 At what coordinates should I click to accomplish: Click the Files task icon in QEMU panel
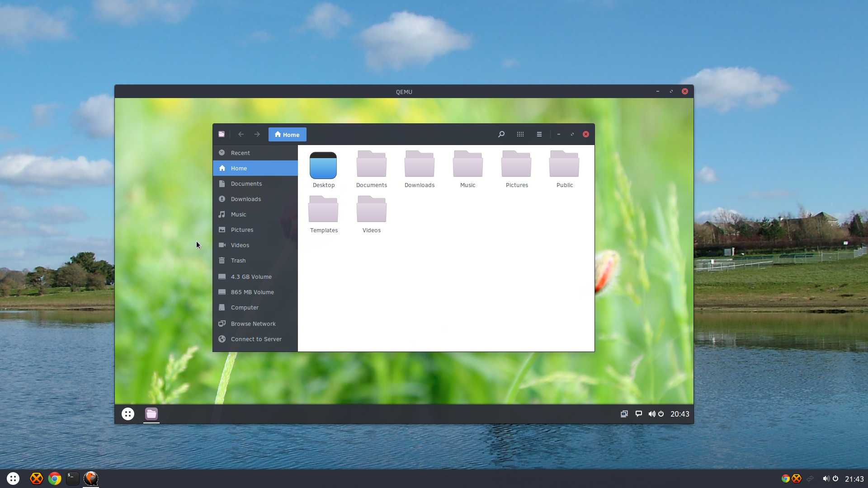[151, 414]
